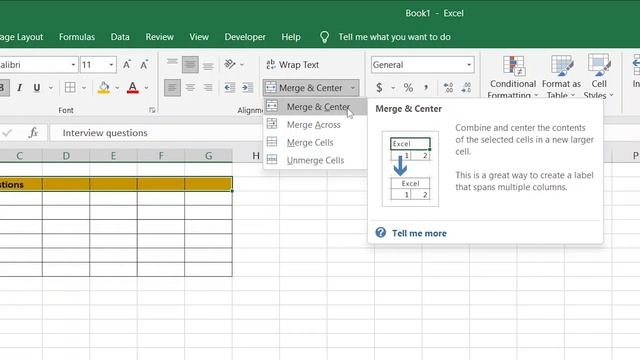Toggle bold formatting button
This screenshot has height=360, width=640.
(x=2, y=88)
